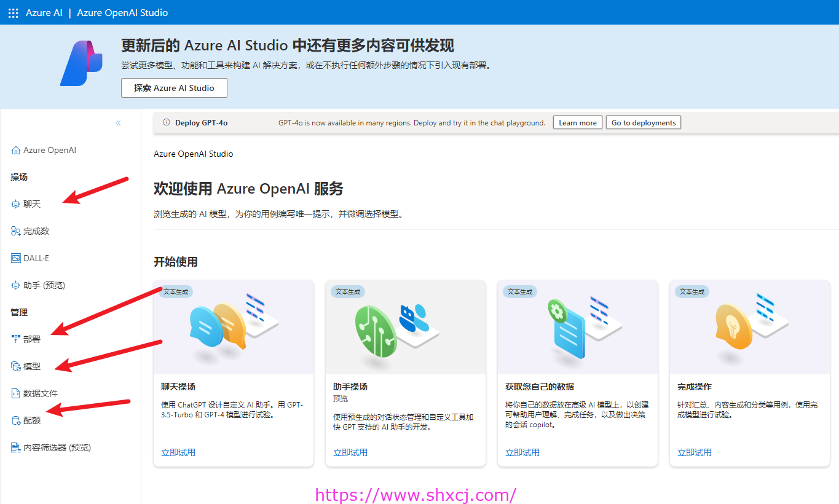Image resolution: width=839 pixels, height=504 pixels.
Task: Open the app launcher grid icon
Action: click(x=13, y=12)
